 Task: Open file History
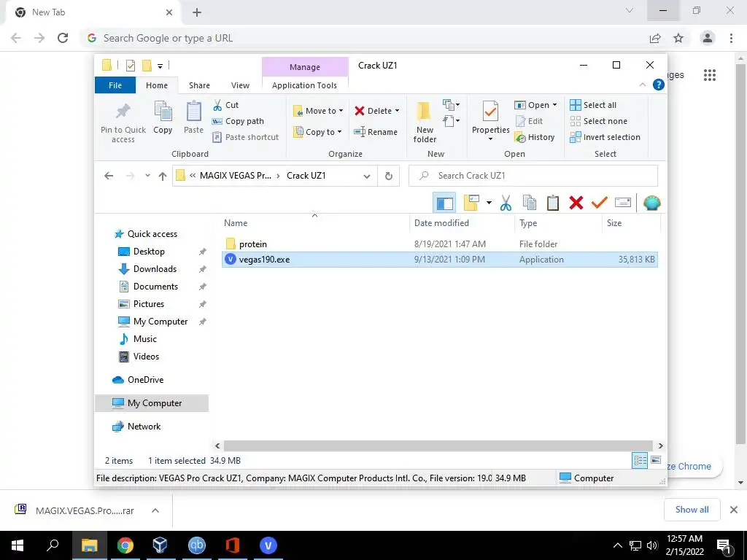point(535,137)
